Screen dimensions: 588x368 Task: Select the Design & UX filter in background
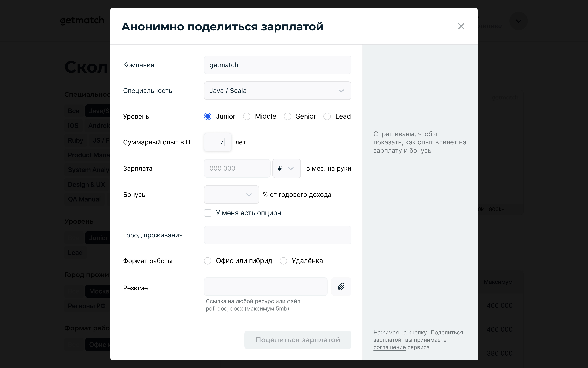point(86,184)
